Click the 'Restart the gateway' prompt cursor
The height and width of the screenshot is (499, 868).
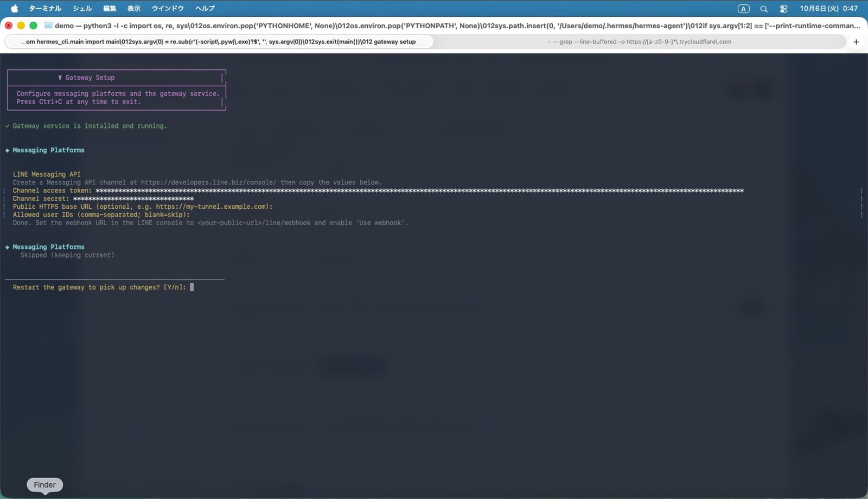pos(192,287)
